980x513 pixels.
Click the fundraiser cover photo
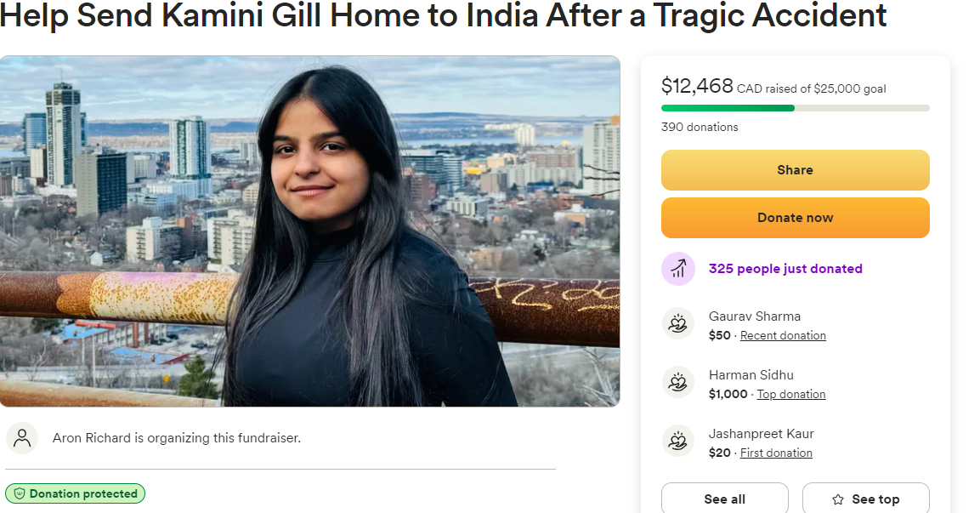[x=310, y=231]
